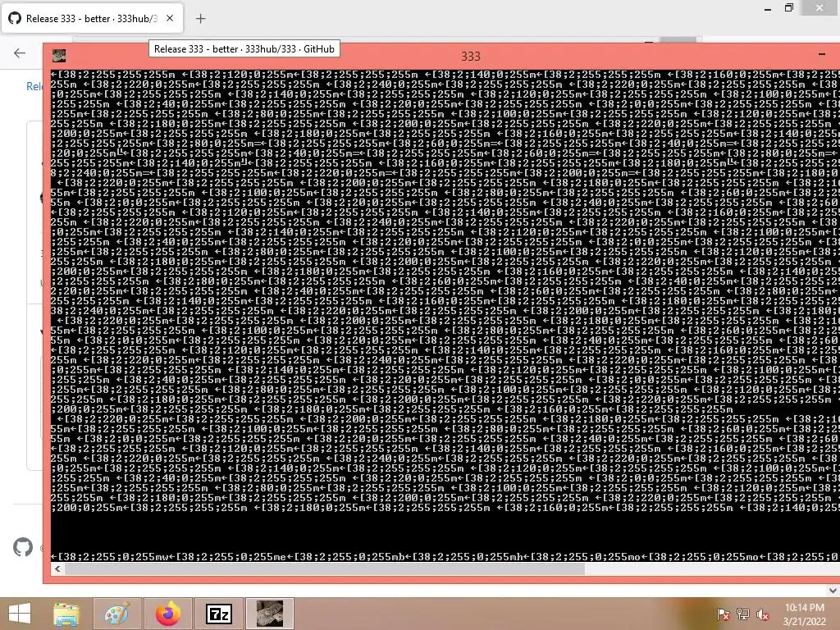Minimize the browser window
Image resolution: width=840 pixels, height=630 pixels.
click(768, 8)
